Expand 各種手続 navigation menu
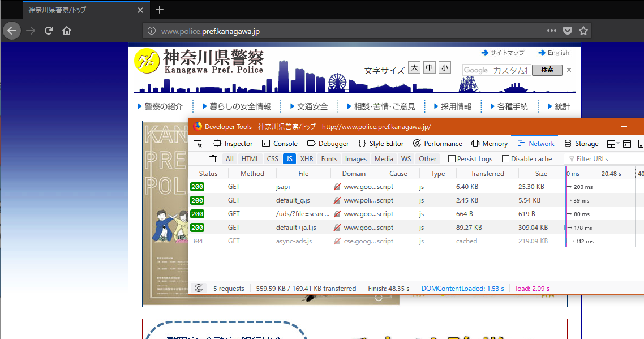This screenshot has height=339, width=644. point(509,106)
